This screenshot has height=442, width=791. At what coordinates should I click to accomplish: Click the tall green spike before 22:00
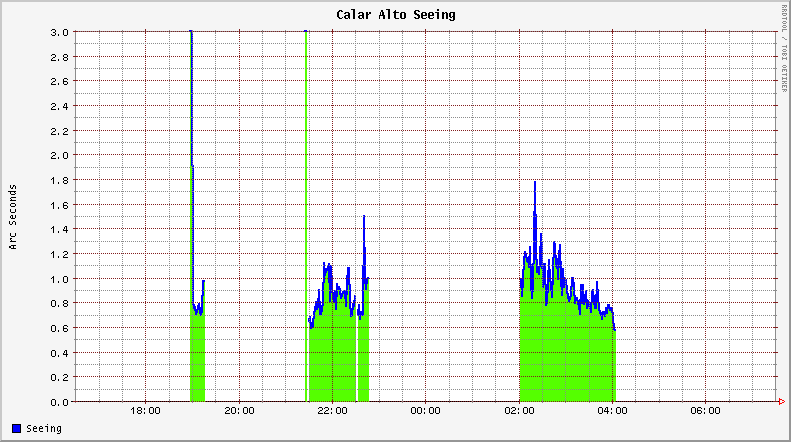click(306, 200)
